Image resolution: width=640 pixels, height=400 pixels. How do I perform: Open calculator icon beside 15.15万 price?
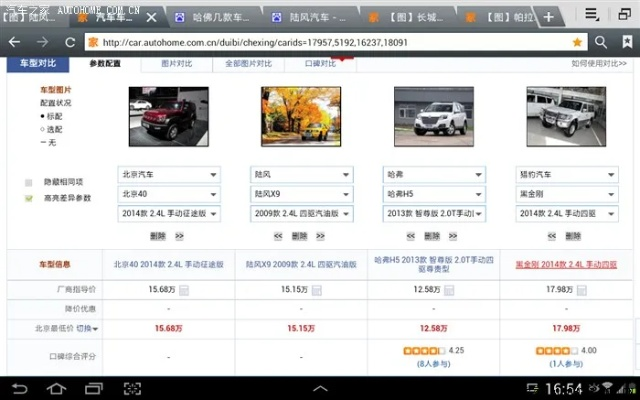[317, 290]
